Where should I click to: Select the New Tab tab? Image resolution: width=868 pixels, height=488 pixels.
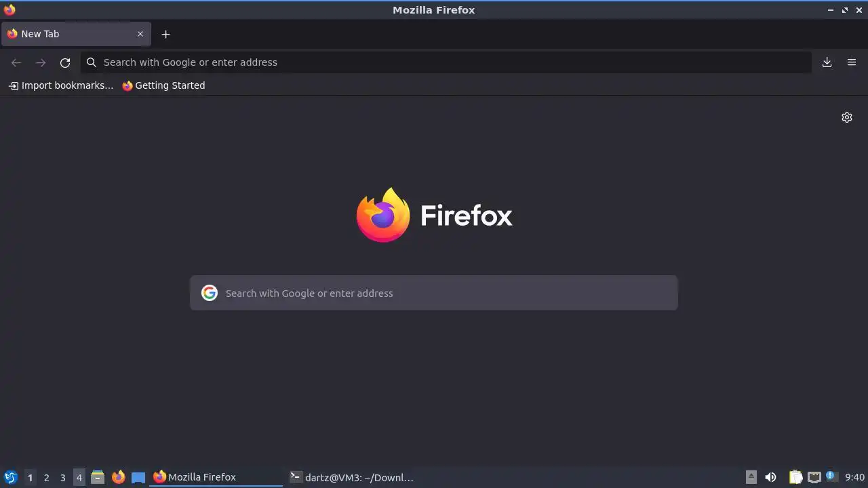(x=76, y=34)
